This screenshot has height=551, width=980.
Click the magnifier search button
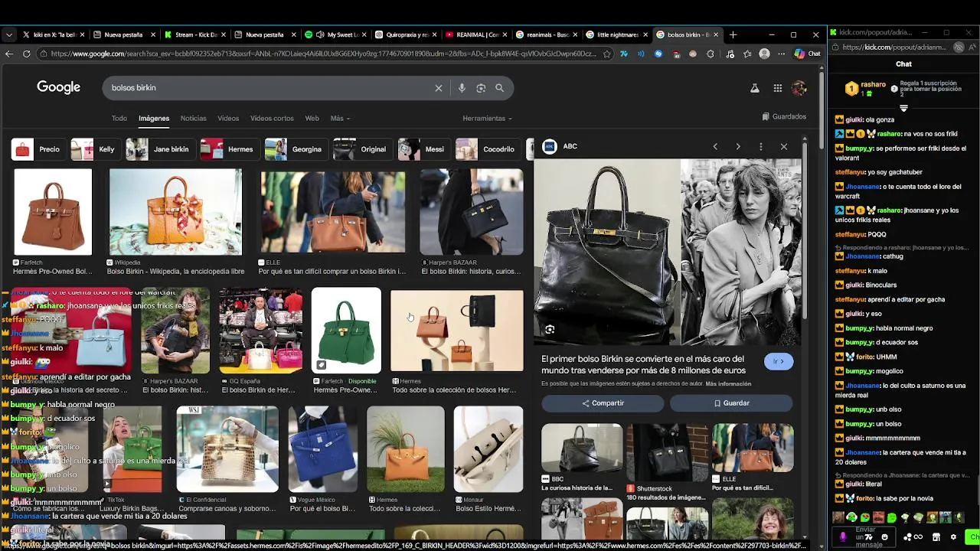(499, 88)
